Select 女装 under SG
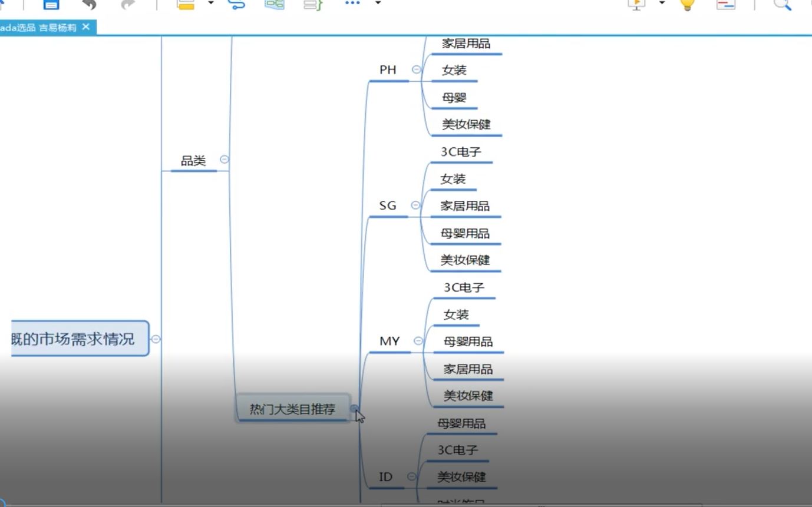The width and height of the screenshot is (812, 507). (x=453, y=179)
